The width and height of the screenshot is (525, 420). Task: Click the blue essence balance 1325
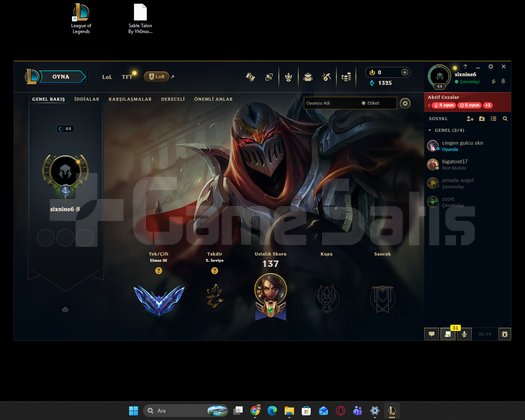[381, 83]
